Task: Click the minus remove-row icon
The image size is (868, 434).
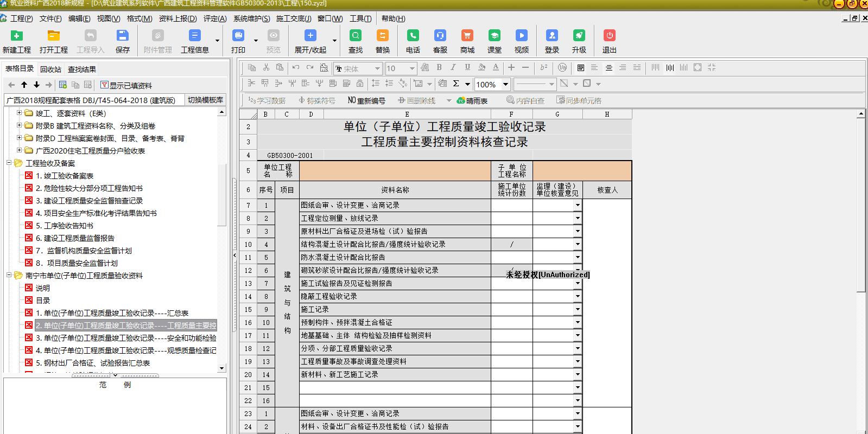Action: [x=525, y=68]
